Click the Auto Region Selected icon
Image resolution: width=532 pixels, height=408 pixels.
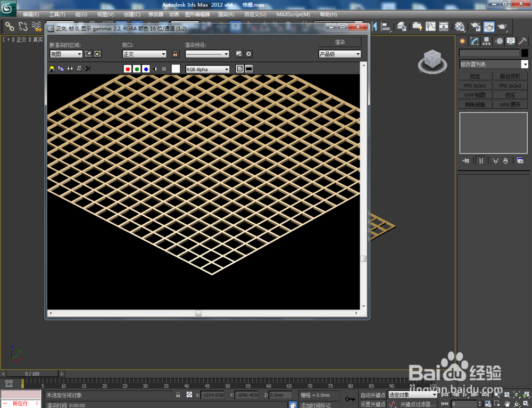[x=97, y=54]
